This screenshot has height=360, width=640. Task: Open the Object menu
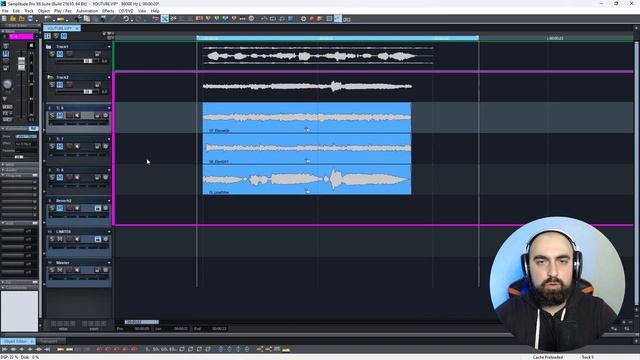click(x=44, y=11)
